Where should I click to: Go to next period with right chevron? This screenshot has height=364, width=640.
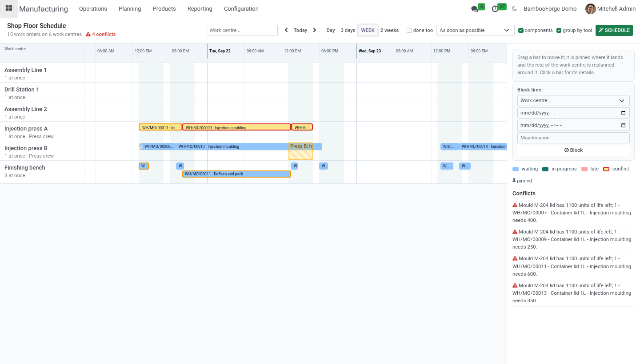click(x=315, y=30)
